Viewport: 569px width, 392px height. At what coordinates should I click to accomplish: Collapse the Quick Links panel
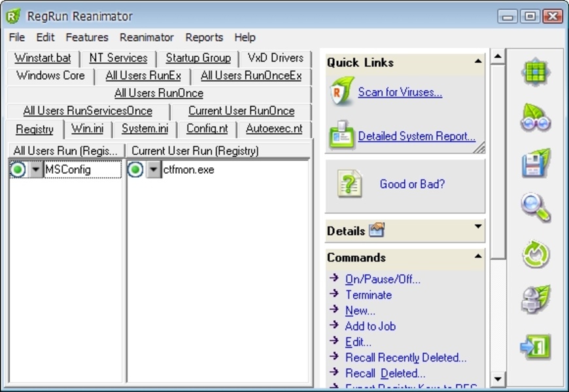pyautogui.click(x=478, y=61)
